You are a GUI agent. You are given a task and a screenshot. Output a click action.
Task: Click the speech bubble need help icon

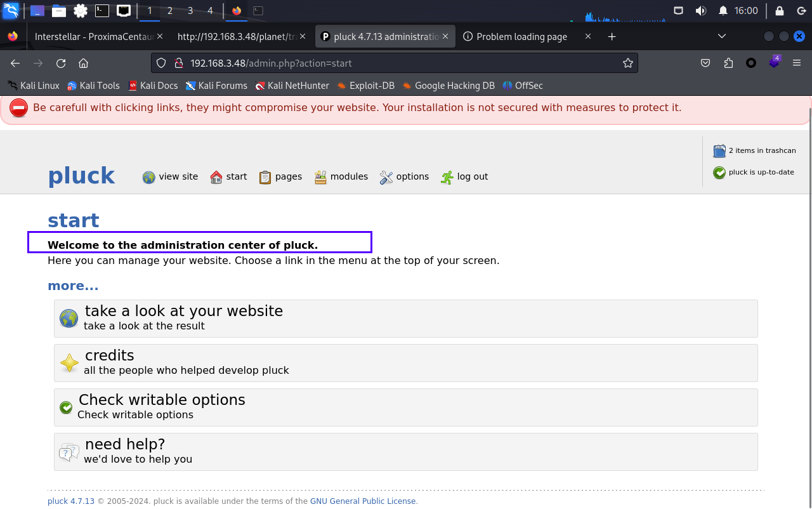[69, 452]
